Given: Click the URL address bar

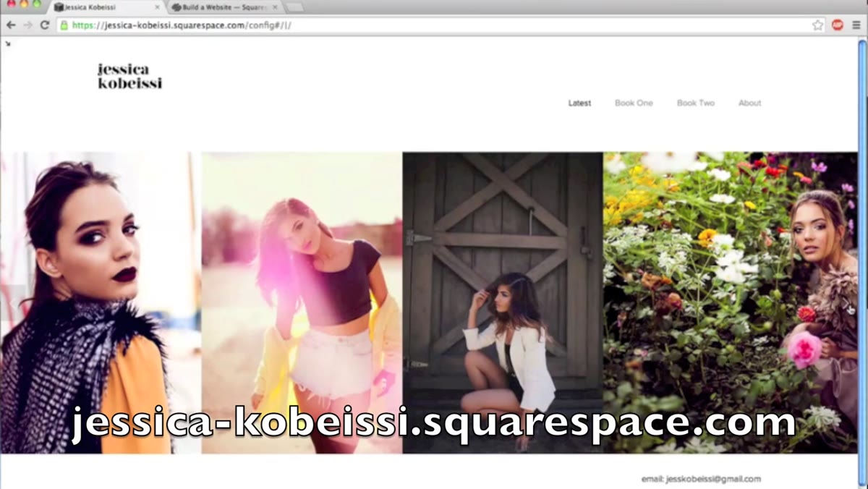Looking at the screenshot, I should pyautogui.click(x=441, y=25).
